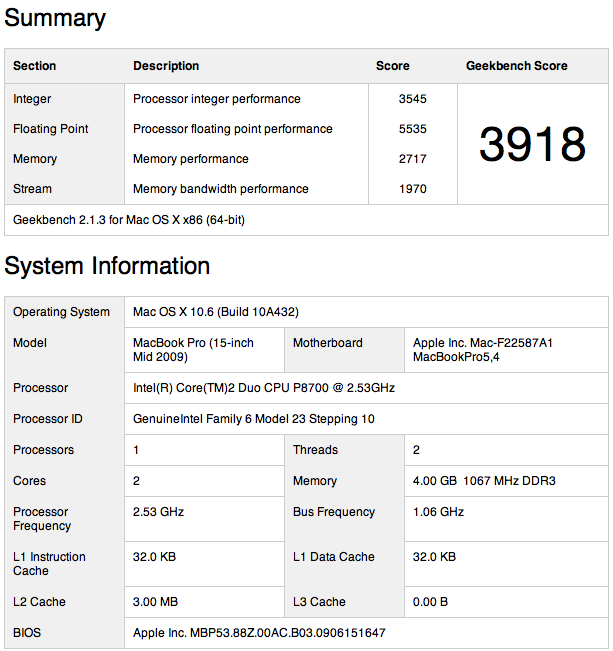Screen dimensions: 613x651
Task: Click the Processor Frequency label
Action: click(42, 519)
